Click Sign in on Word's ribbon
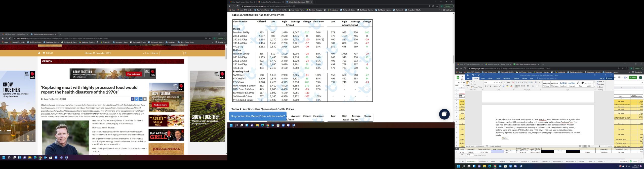 [601, 79]
